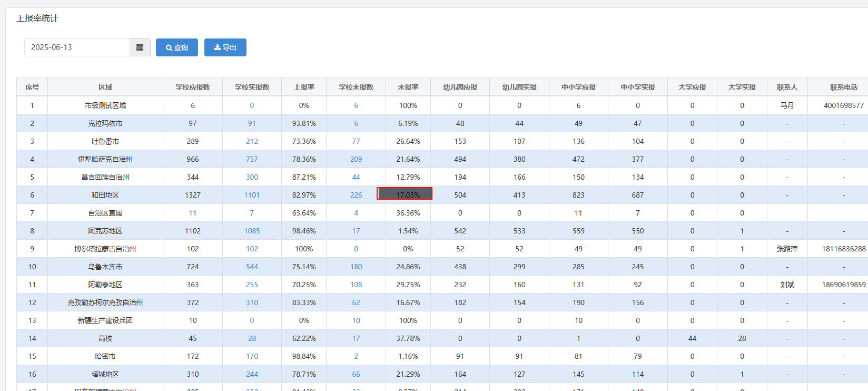Click the 上报率 column header

304,87
